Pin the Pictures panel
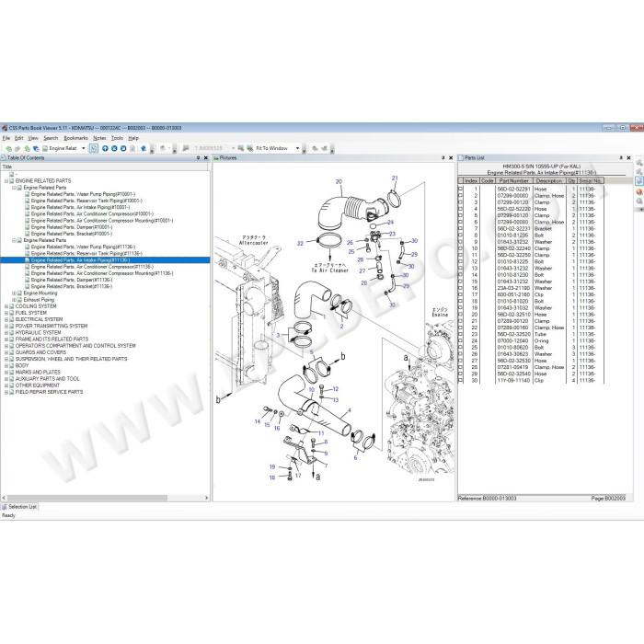Screen dimensions: 644x644 point(443,157)
